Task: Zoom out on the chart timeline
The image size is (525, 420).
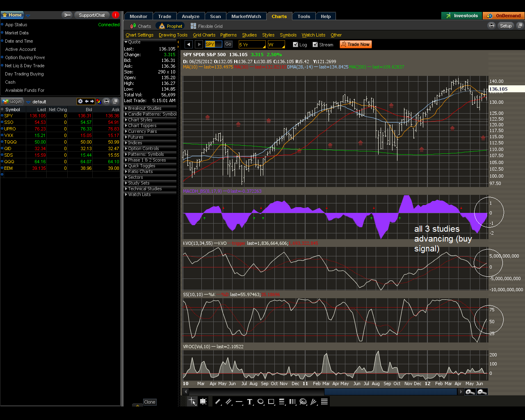Action: coord(482,392)
